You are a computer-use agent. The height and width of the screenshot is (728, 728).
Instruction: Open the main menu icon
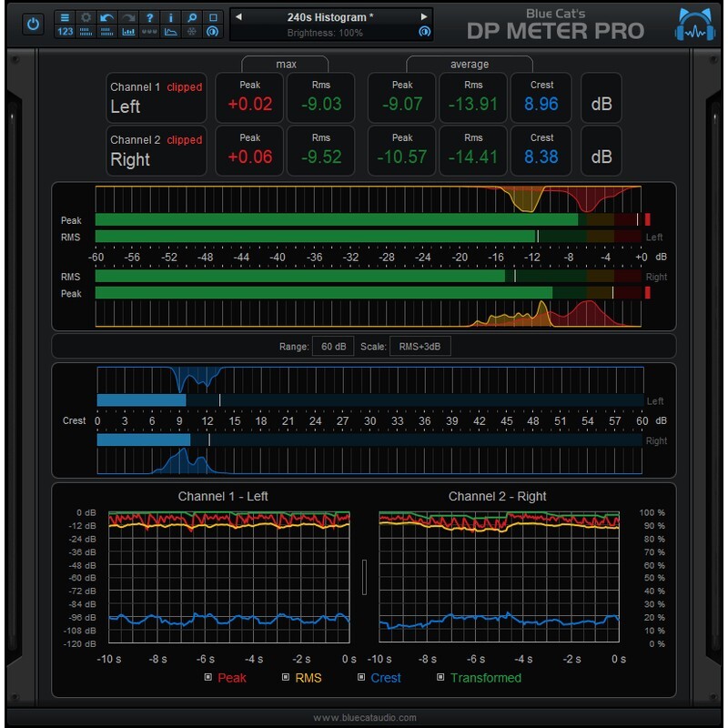point(65,15)
